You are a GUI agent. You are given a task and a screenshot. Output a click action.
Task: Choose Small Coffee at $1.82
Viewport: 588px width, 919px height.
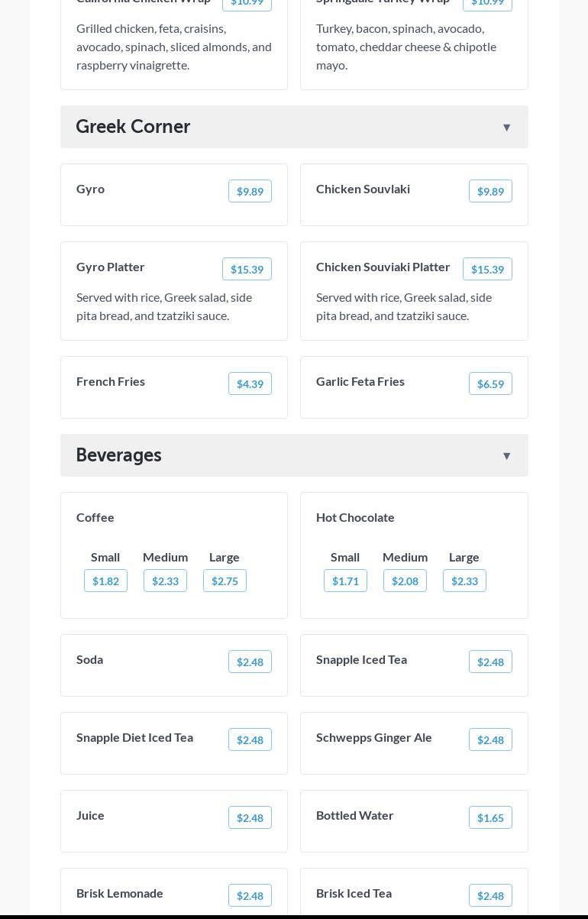coord(105,581)
